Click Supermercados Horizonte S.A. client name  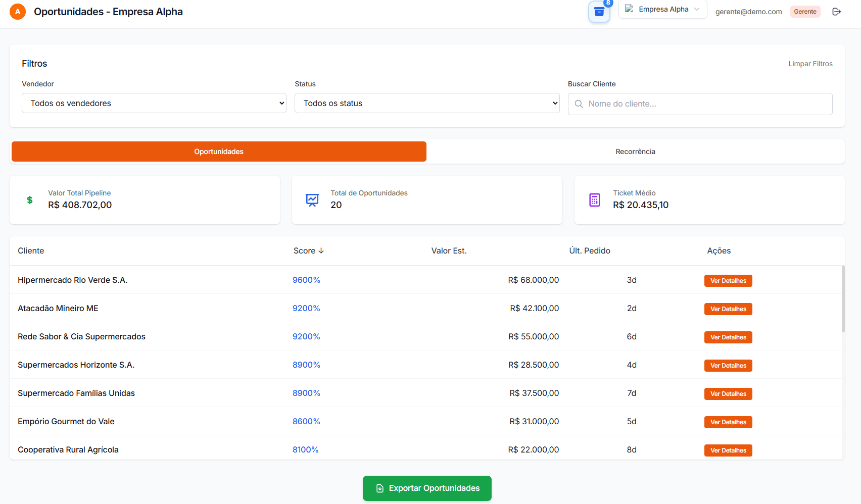pyautogui.click(x=76, y=365)
